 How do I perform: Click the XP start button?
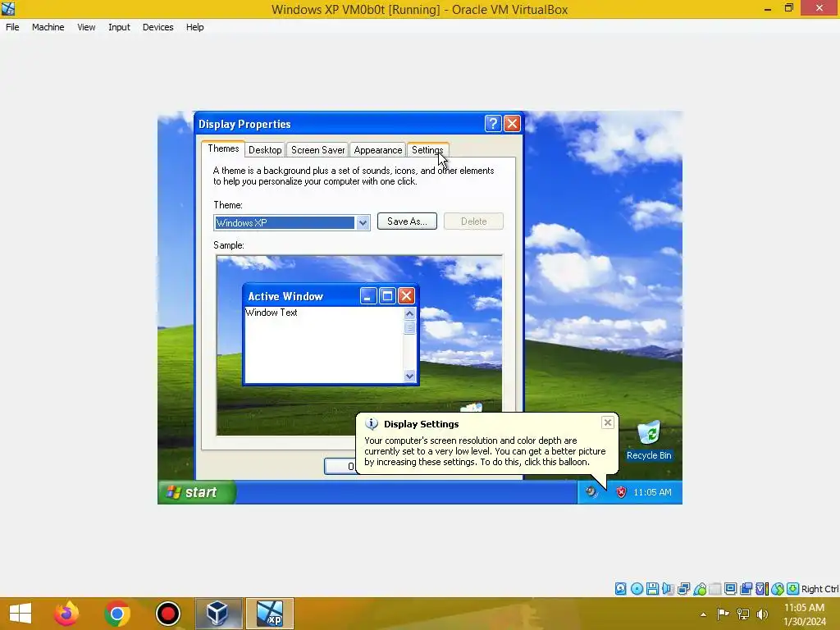(x=197, y=492)
